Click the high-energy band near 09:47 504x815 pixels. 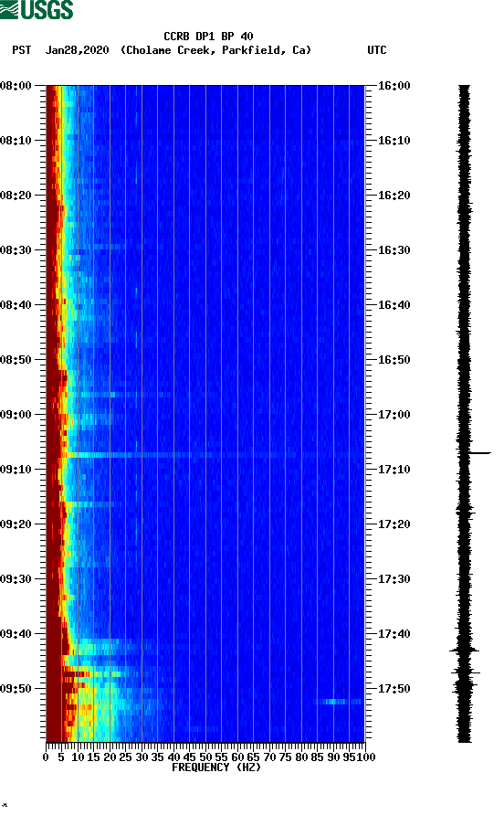pyautogui.click(x=93, y=674)
